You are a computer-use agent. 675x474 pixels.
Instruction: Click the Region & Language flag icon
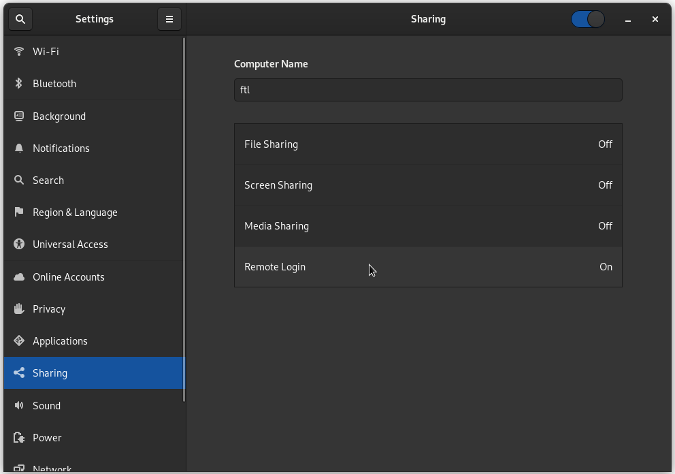[19, 212]
